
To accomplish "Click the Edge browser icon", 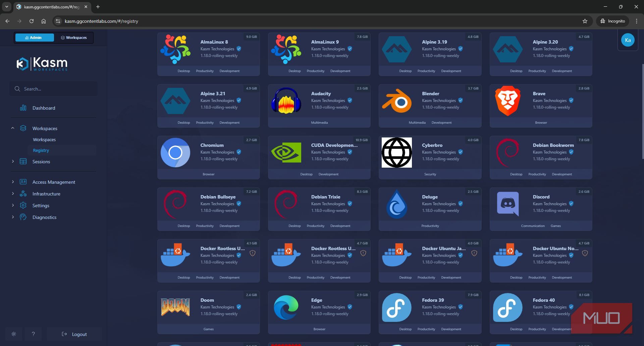I will [x=286, y=307].
